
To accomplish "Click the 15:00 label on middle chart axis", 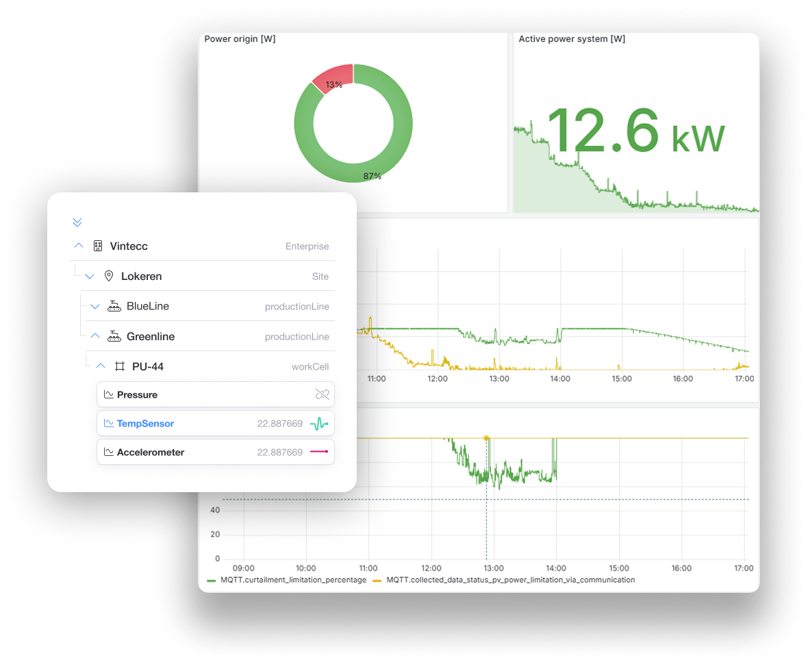I will click(622, 379).
